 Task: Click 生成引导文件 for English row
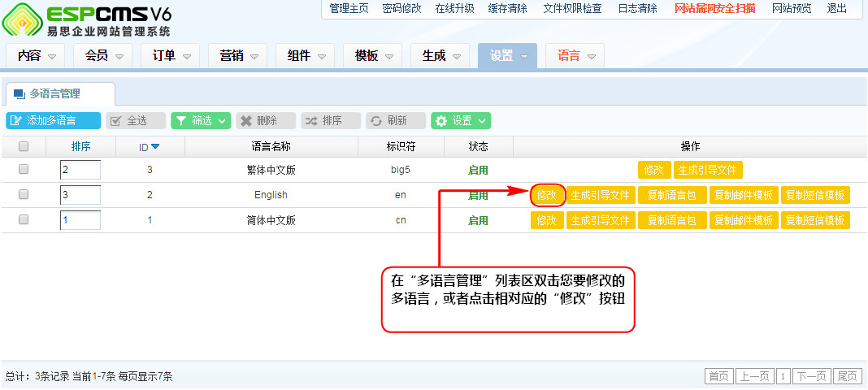point(601,195)
